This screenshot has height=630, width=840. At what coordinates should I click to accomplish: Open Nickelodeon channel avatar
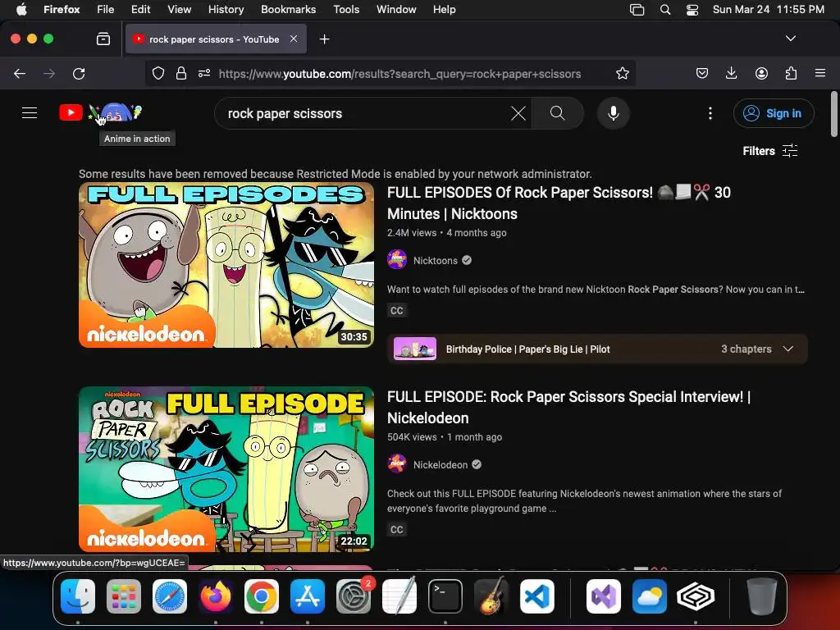pos(397,464)
